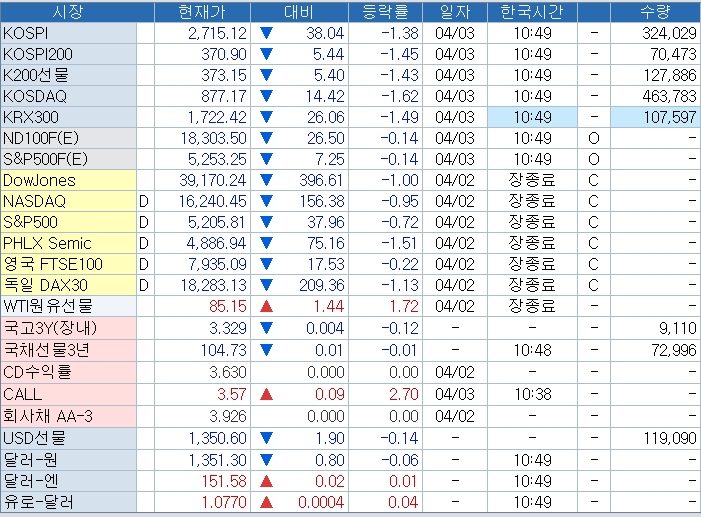701x517 pixels.
Task: Click the KOSPI down-arrow indicator
Action: [266, 33]
